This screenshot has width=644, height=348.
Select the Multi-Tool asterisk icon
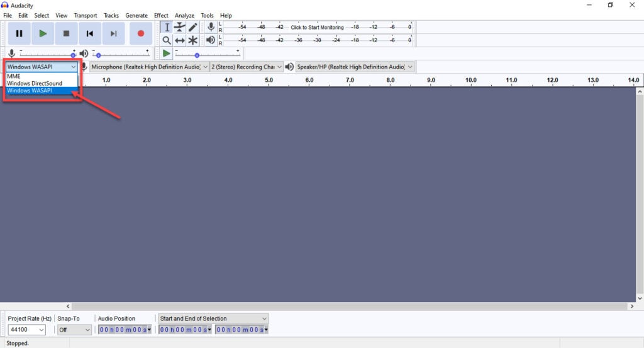(192, 40)
